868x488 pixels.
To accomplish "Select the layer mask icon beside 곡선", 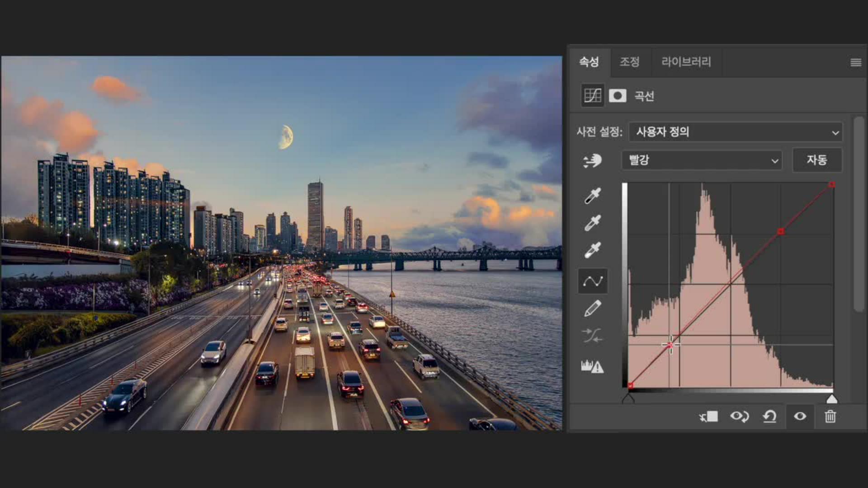I will [x=618, y=96].
